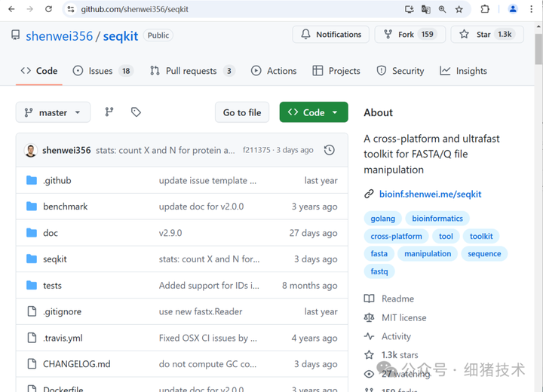Open the Chrome profile avatar
This screenshot has height=392, width=543.
click(513, 9)
